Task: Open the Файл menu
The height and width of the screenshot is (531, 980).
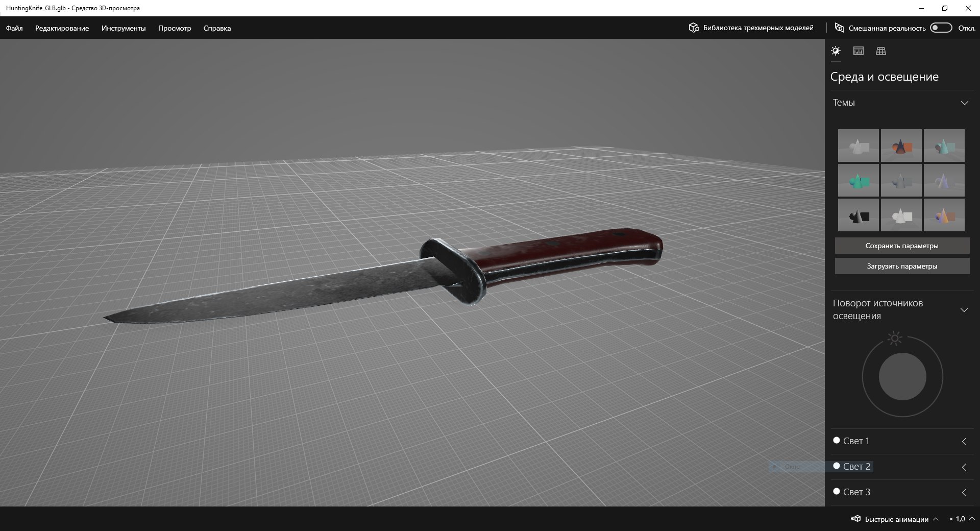Action: 14,28
